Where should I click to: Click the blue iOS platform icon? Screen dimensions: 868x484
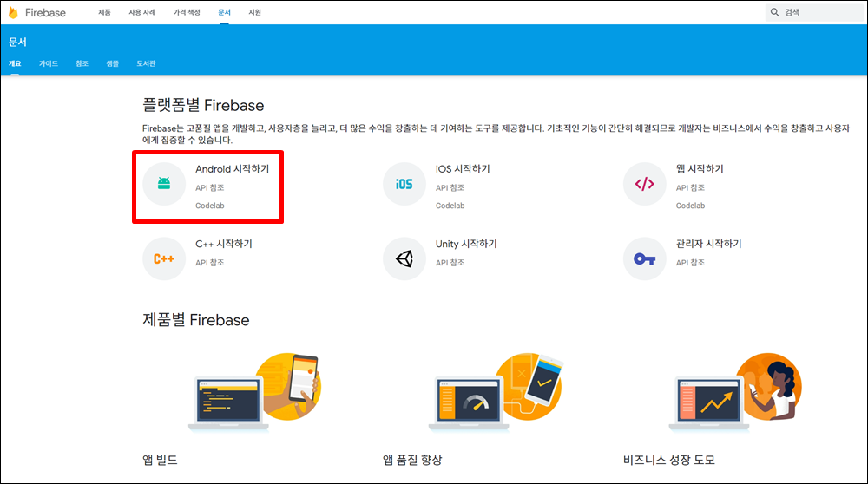pos(404,184)
